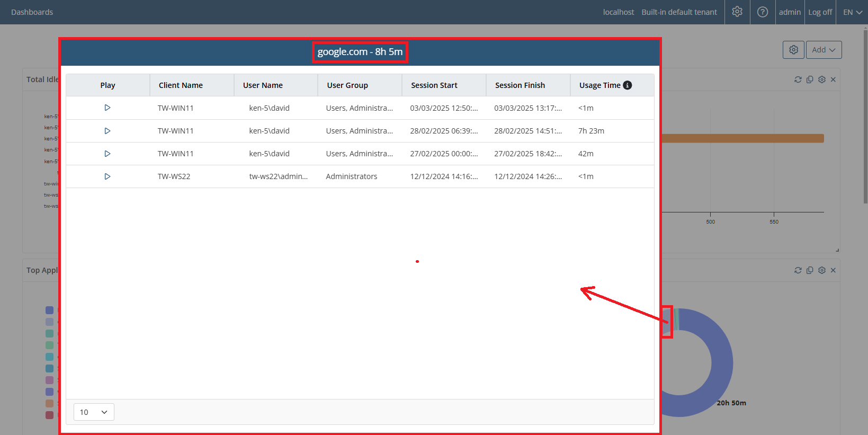Open the EN language dropdown

(852, 12)
